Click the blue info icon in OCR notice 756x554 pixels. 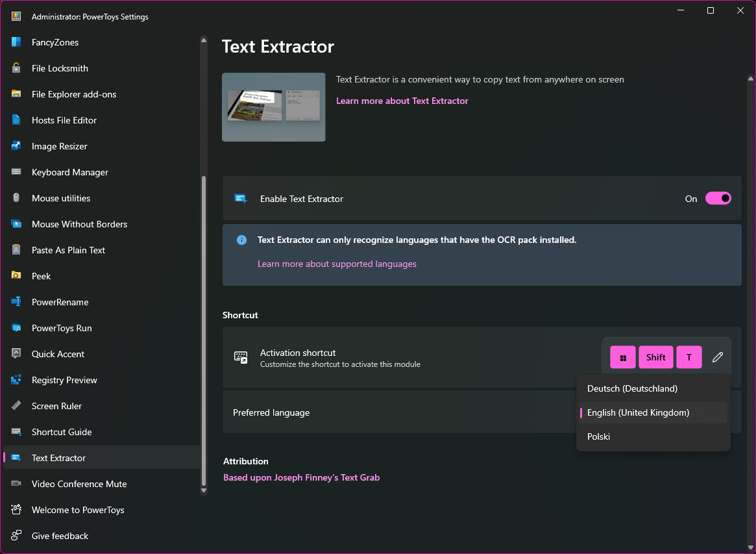[x=241, y=240]
